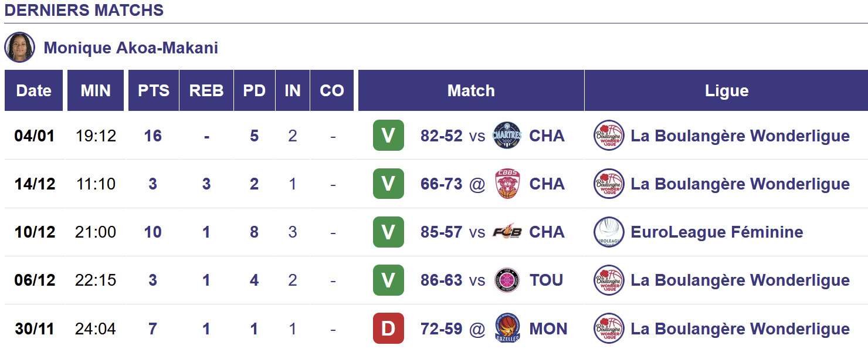Click the MIN column header
Screen dimensions: 868x352
[96, 90]
